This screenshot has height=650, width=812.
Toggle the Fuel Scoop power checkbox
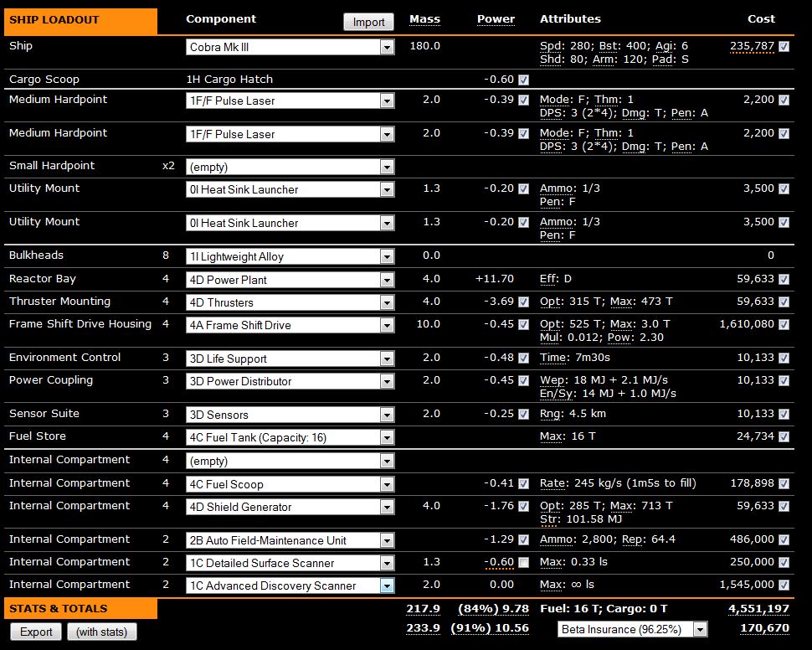point(523,483)
